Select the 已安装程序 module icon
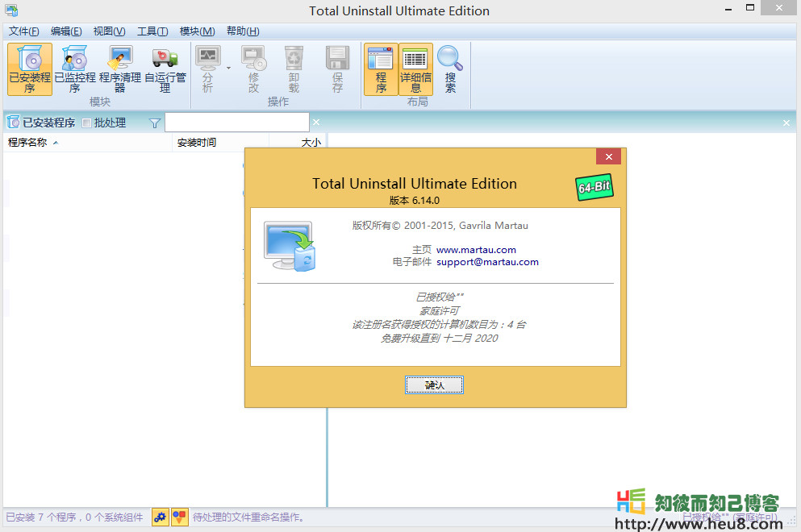The image size is (801, 532). click(x=29, y=69)
